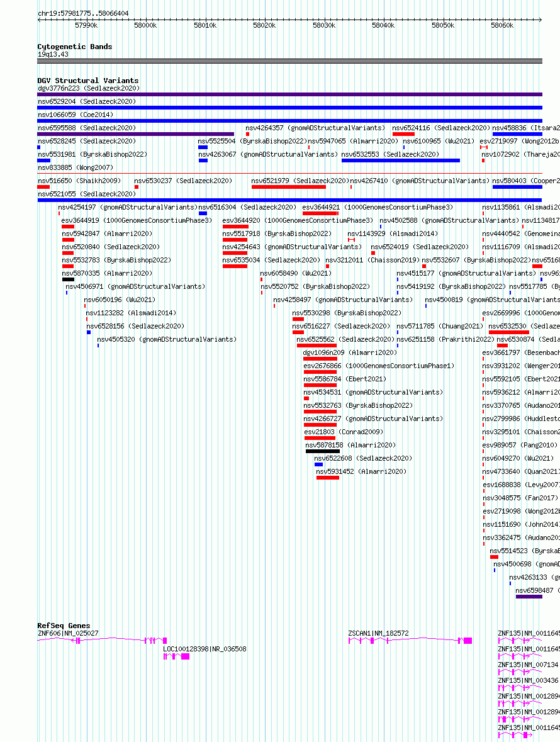The height and width of the screenshot is (742, 560).
Task: Click nsv5532783 (ByrskaBishop2022) label
Action: click(116, 261)
